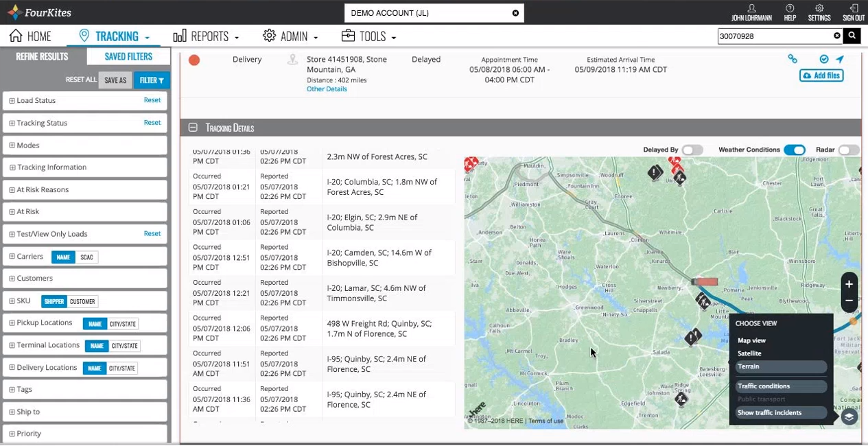This screenshot has width=868, height=446.
Task: Go to Home
Action: [30, 36]
